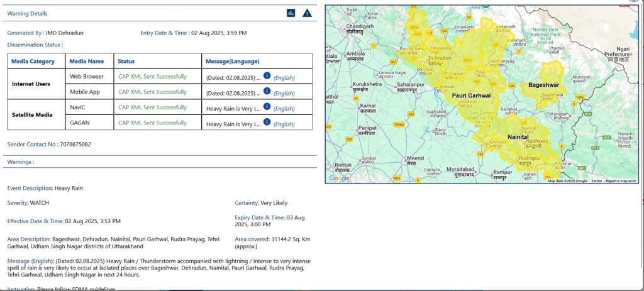The image size is (644, 291).
Task: Open info icon in Web Browser row
Action: (267, 75)
